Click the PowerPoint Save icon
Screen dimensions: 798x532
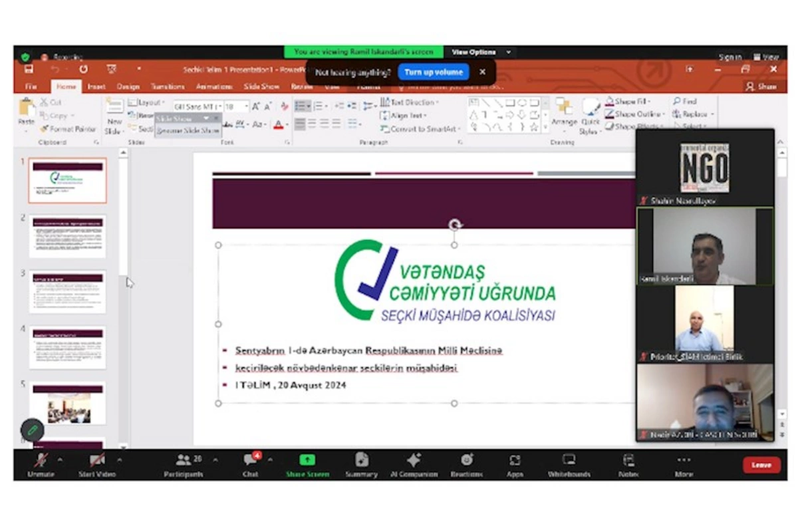(29, 68)
